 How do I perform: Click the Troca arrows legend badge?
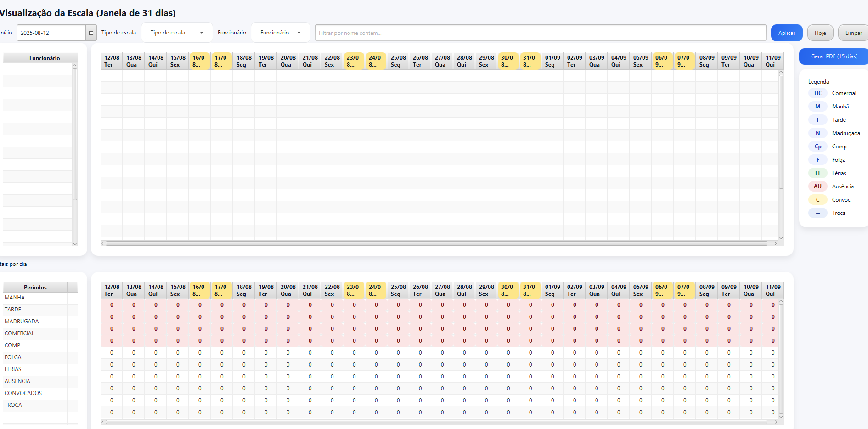(817, 213)
